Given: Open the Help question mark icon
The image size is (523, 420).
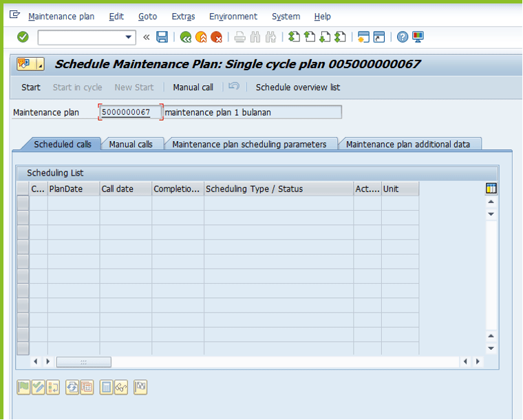Looking at the screenshot, I should pyautogui.click(x=403, y=37).
